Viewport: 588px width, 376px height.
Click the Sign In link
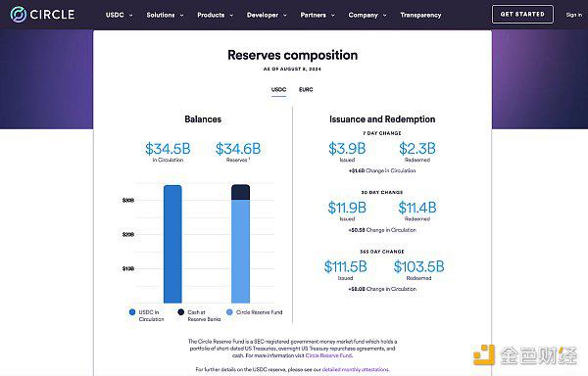point(574,15)
